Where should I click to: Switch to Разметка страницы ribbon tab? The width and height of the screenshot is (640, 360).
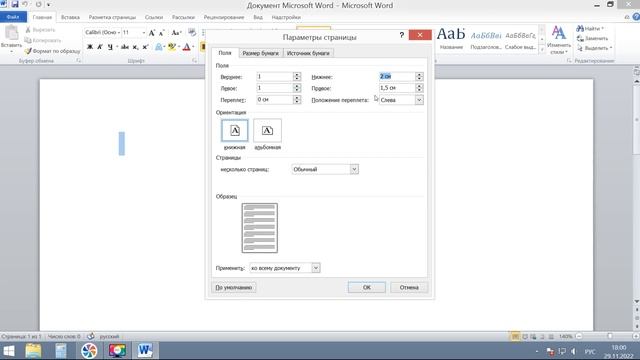(x=112, y=17)
